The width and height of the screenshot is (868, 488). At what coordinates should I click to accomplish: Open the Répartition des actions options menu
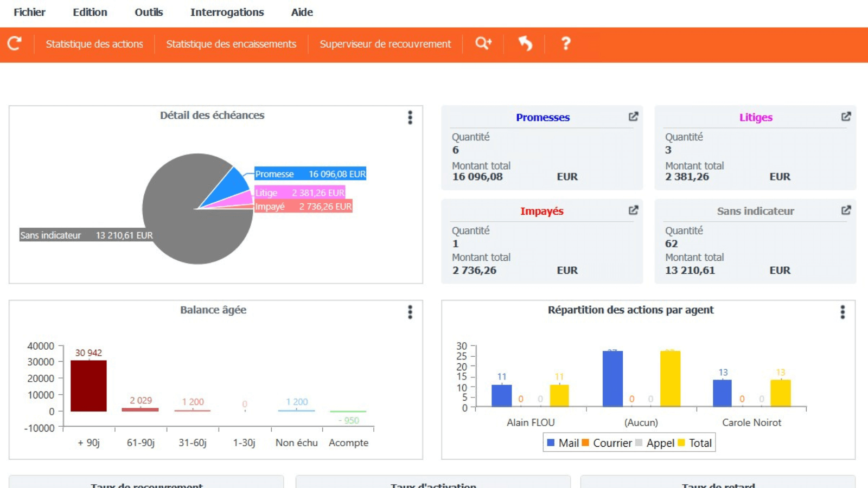pyautogui.click(x=843, y=312)
